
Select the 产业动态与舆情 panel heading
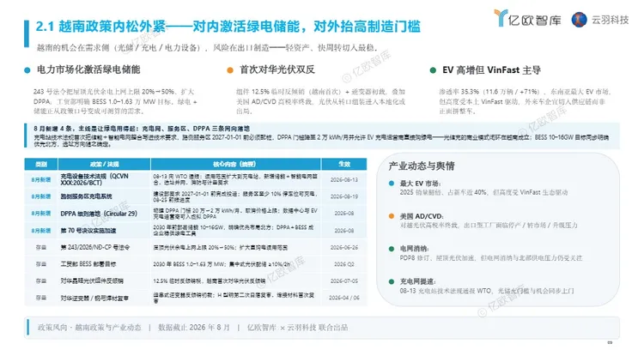(422, 166)
